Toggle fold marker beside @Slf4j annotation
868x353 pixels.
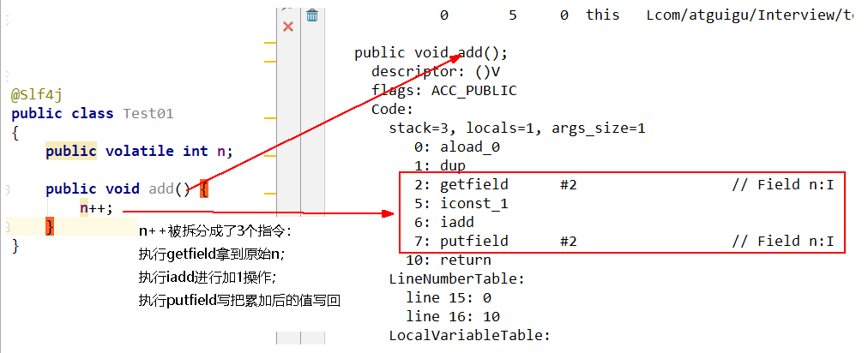pyautogui.click(x=7, y=75)
